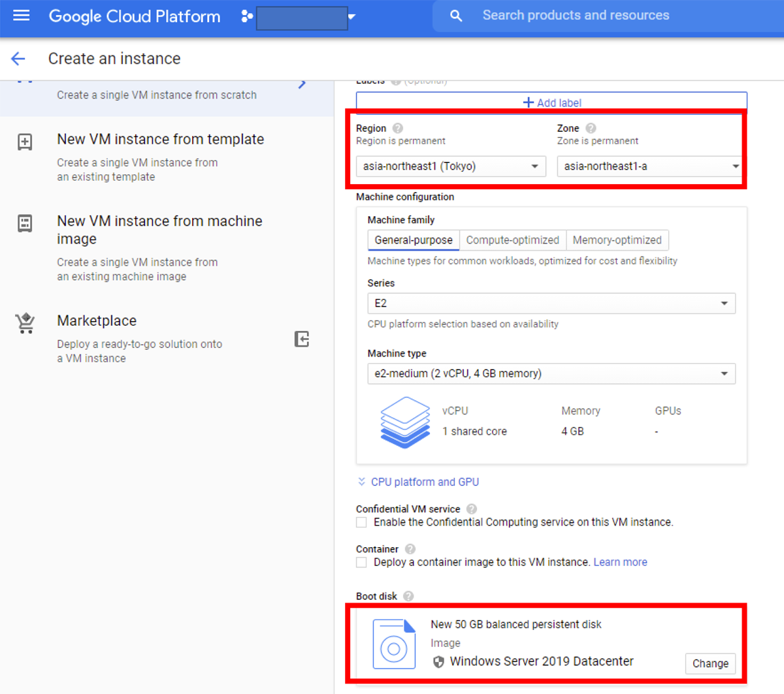Click Google Cloud Platform logo text
Viewport: 784px width, 694px height.
coord(135,16)
